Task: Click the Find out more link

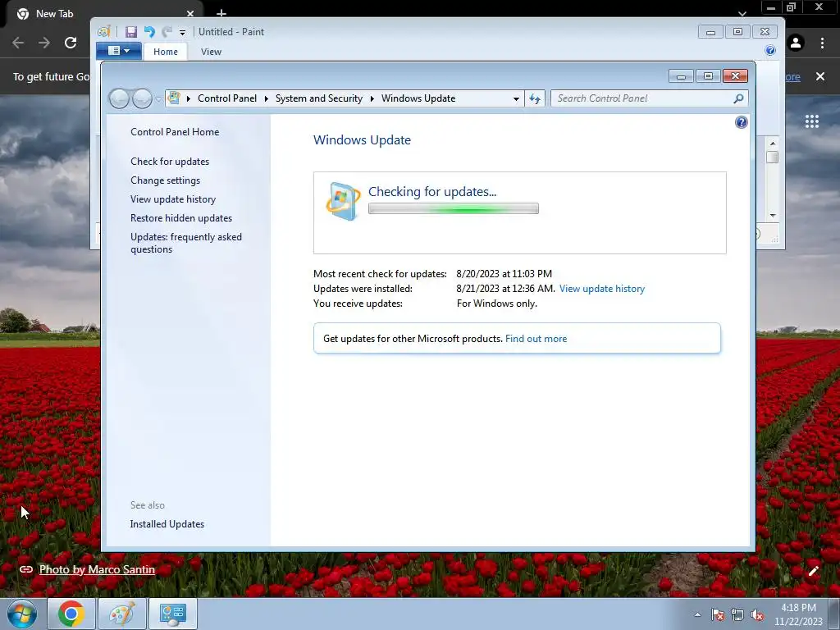Action: [x=536, y=339]
